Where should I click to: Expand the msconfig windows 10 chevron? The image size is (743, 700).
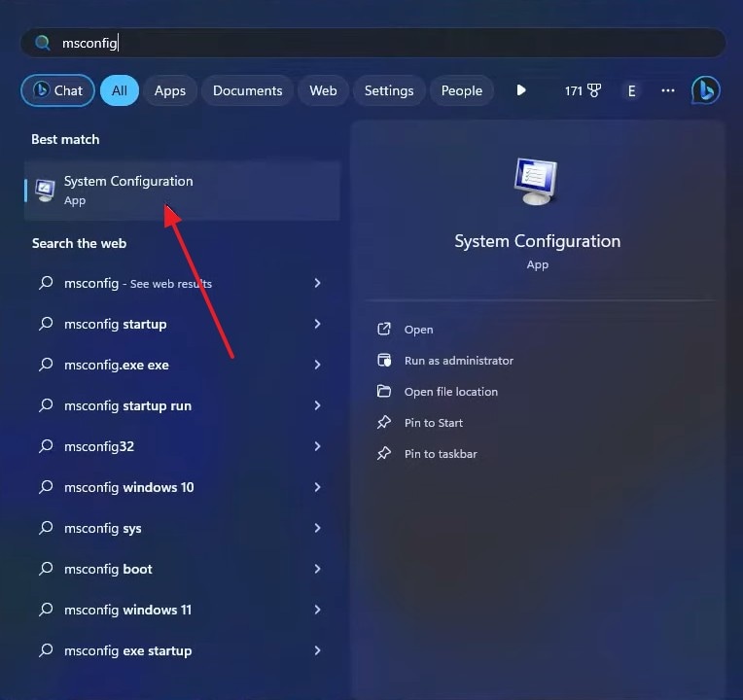pyautogui.click(x=317, y=486)
